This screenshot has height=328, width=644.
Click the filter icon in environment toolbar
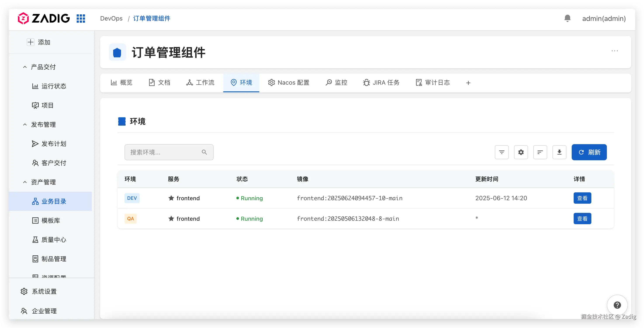coord(502,152)
